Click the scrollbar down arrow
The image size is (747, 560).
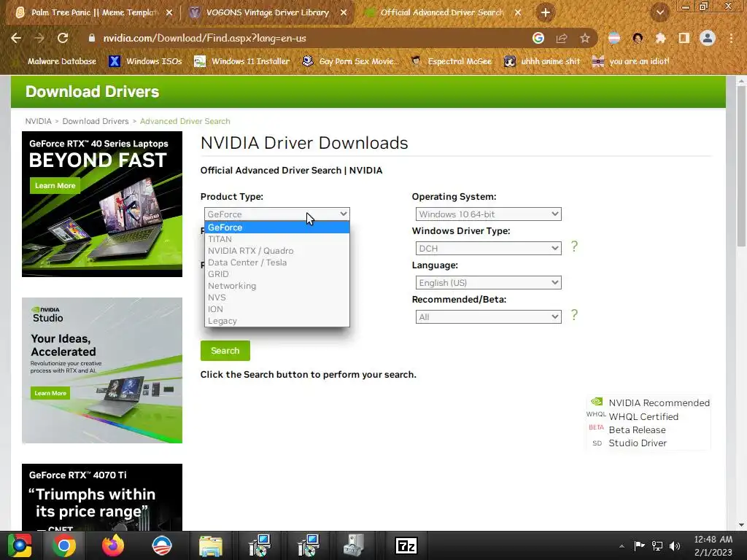(741, 525)
